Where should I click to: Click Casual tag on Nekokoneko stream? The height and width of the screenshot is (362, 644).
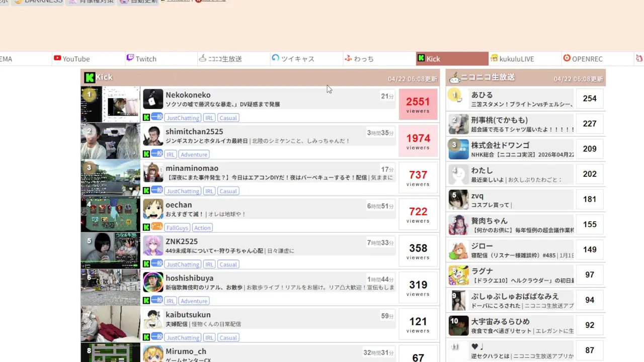pos(228,118)
